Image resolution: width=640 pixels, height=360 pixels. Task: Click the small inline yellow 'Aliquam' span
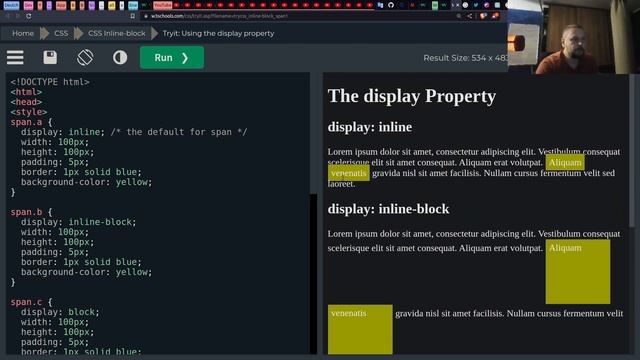point(565,162)
